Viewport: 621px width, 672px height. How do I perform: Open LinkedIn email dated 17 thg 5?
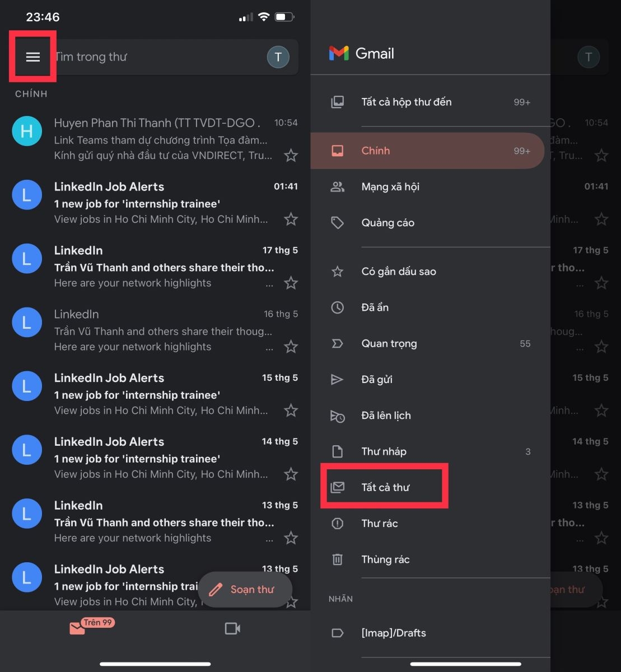coord(155,267)
